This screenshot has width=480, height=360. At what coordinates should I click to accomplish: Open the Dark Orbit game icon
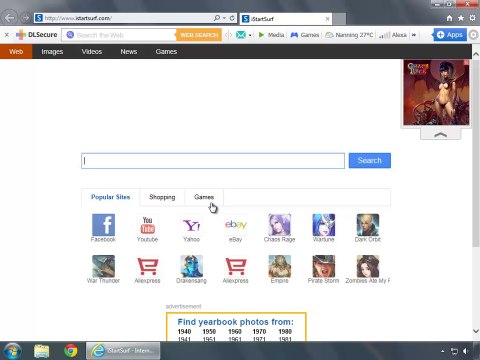point(368,225)
